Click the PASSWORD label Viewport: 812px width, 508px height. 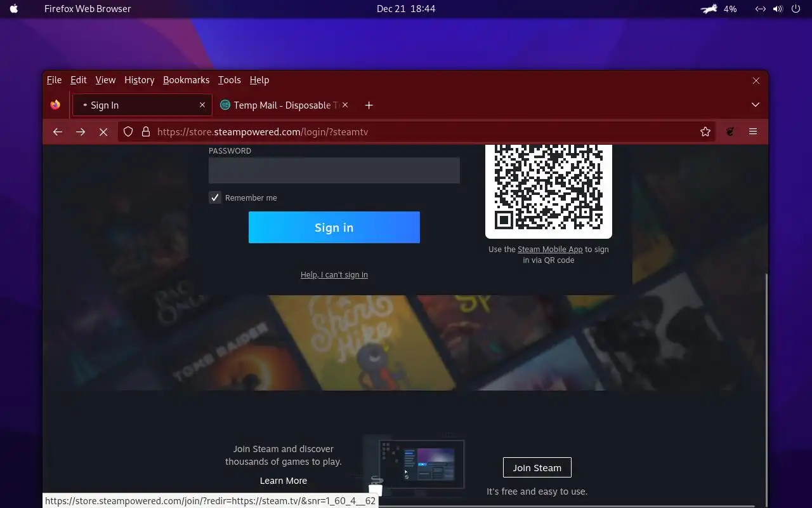tap(230, 150)
